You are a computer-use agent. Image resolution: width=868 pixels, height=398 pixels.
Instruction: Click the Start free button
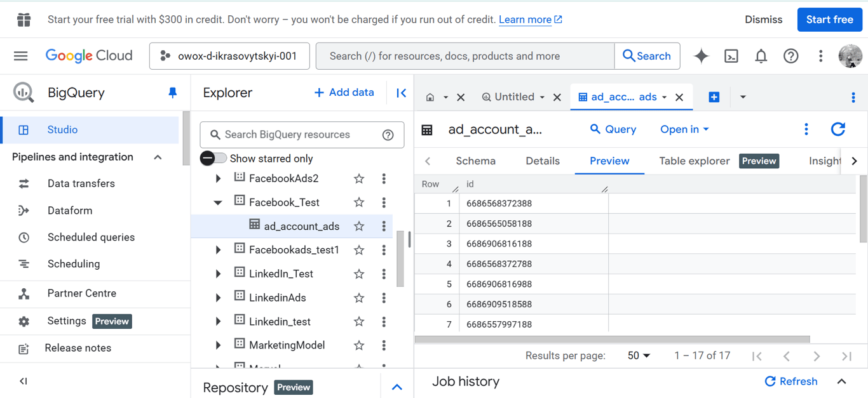click(x=829, y=20)
